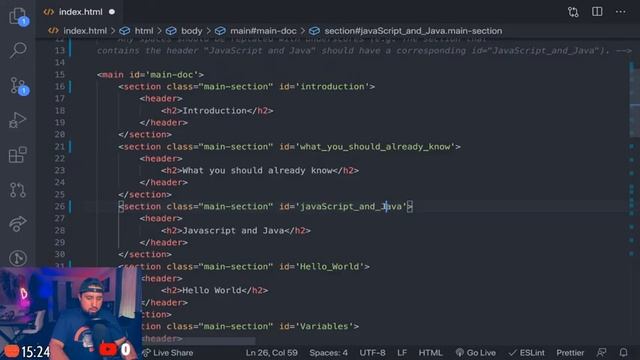Click the main#main-doc breadcrumb segment
The image size is (640, 360).
point(263,31)
